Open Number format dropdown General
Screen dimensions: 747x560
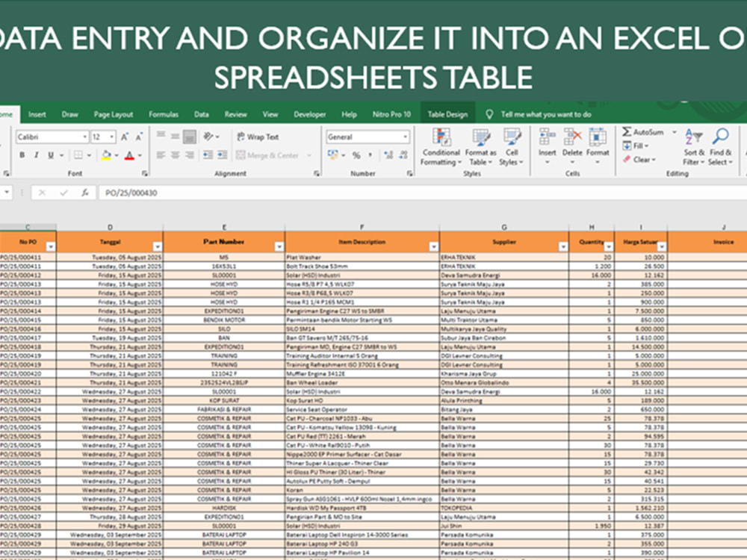tap(368, 137)
